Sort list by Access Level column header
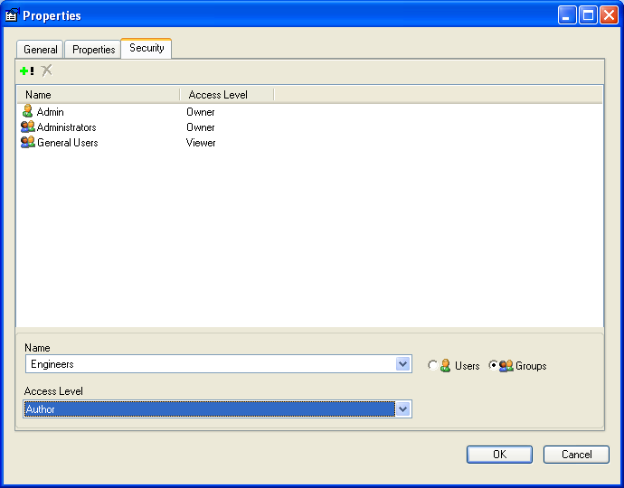Image resolution: width=624 pixels, height=488 pixels. click(225, 95)
